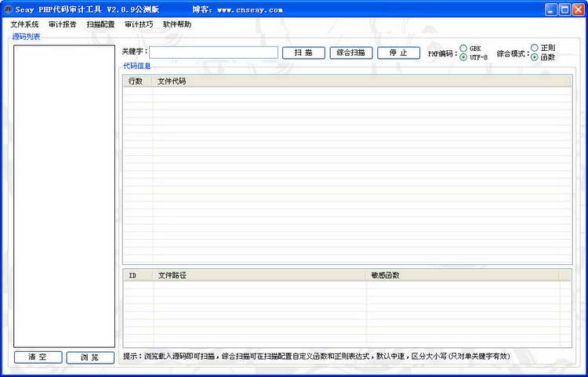
Task: Stop the scan with 停止 button
Action: (x=398, y=53)
